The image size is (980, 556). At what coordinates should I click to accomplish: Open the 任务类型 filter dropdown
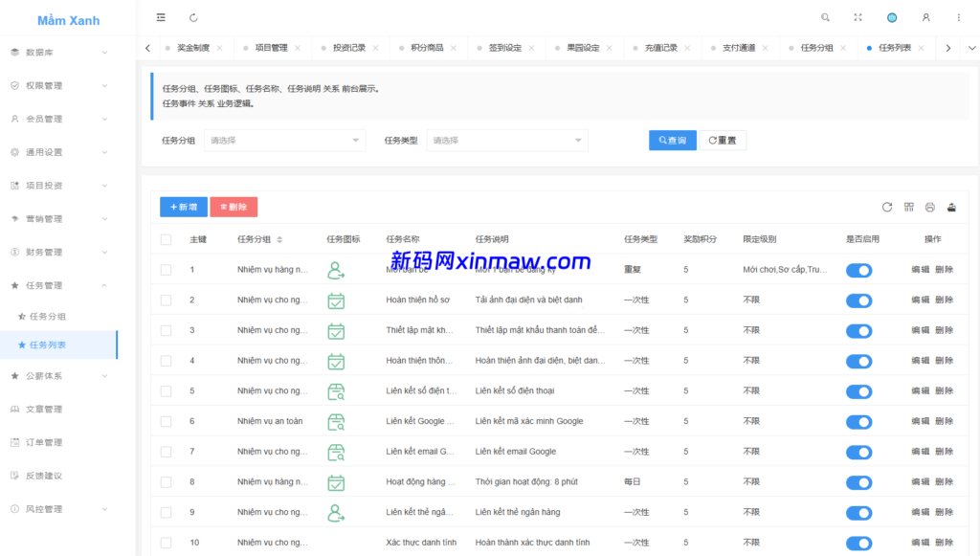tap(507, 141)
